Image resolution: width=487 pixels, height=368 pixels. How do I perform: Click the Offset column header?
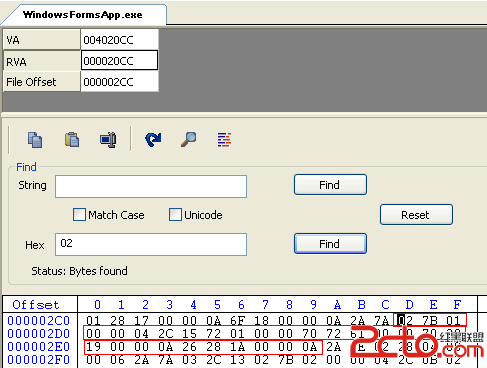pos(36,305)
